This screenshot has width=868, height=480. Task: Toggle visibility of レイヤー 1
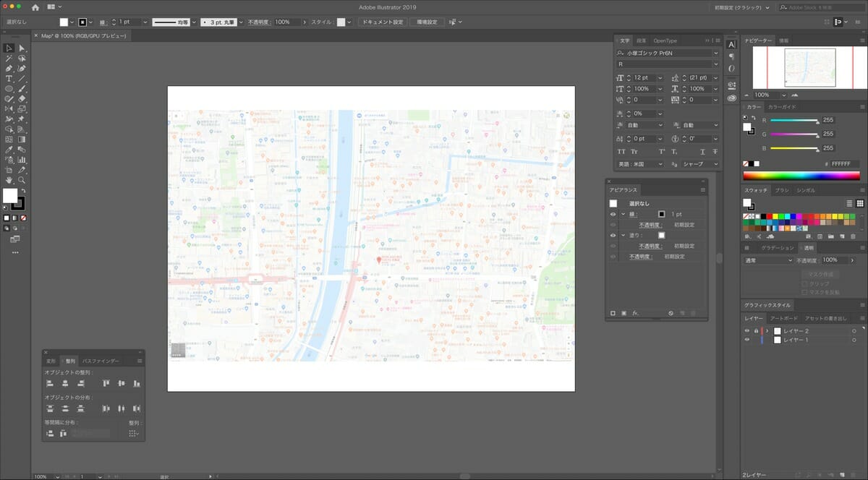point(747,339)
